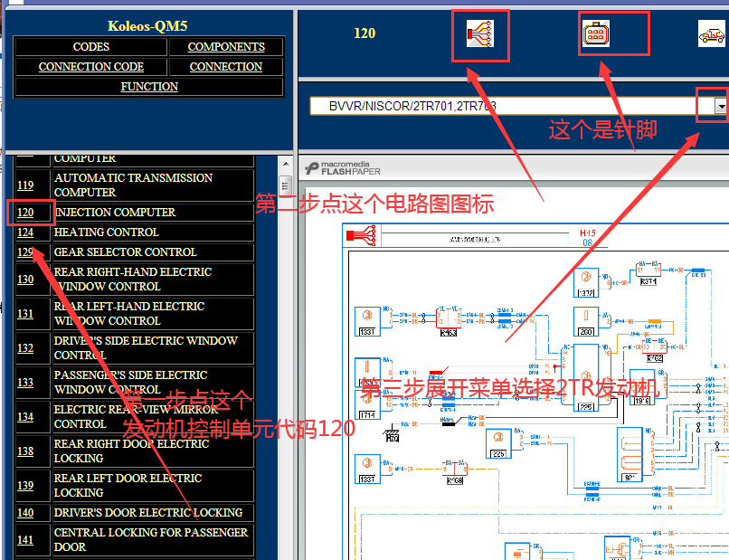Screen dimensions: 729x560
Task: Open the engine variant dropdown arrow
Action: pyautogui.click(x=721, y=107)
